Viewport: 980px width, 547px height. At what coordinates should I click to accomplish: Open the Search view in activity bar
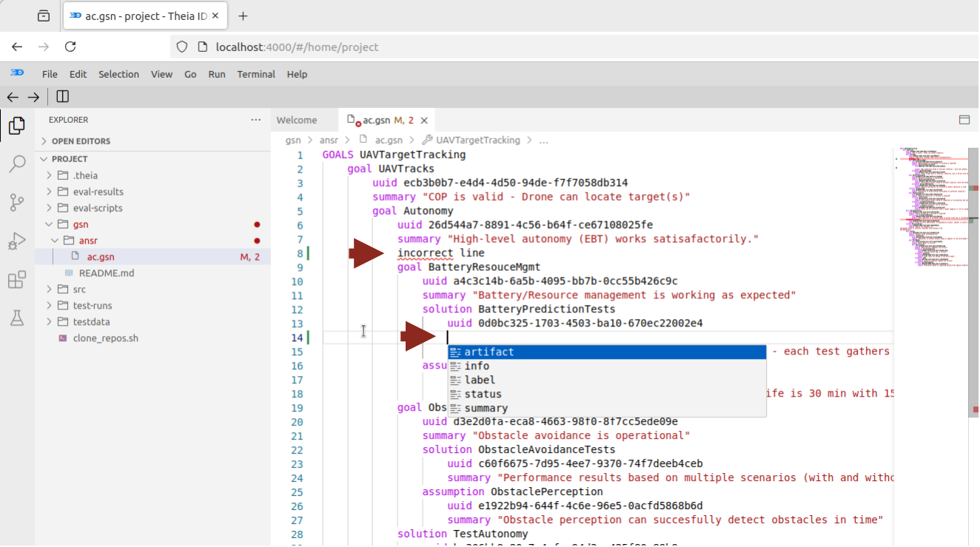click(x=16, y=164)
